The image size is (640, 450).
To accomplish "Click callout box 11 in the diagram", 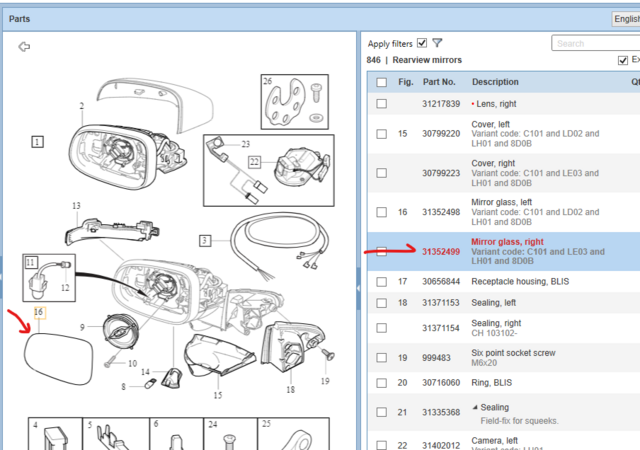I will [x=31, y=263].
